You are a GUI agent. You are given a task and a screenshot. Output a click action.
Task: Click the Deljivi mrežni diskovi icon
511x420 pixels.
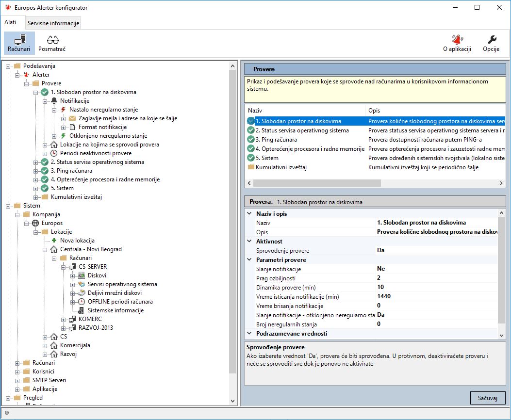pos(82,293)
